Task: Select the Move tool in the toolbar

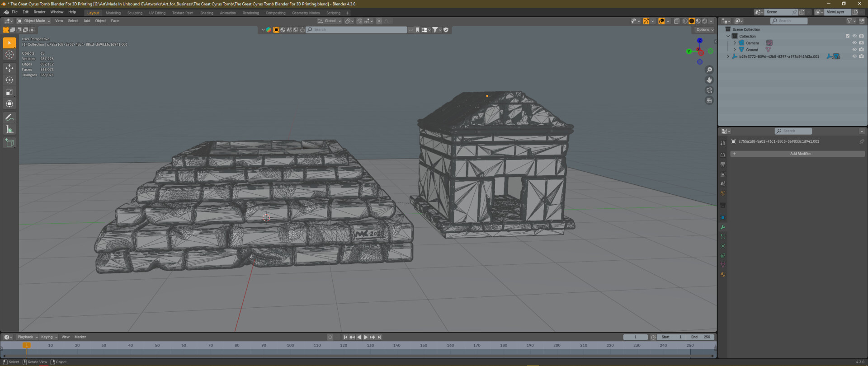Action: (x=9, y=68)
